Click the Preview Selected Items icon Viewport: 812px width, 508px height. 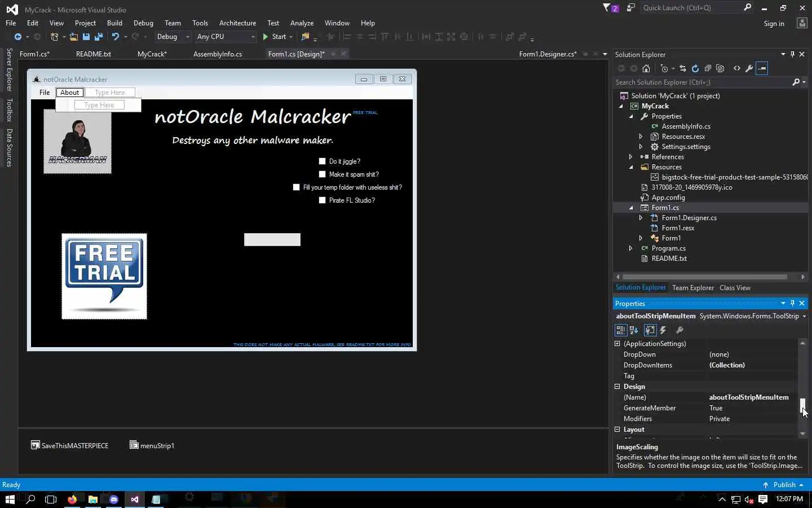(x=762, y=68)
